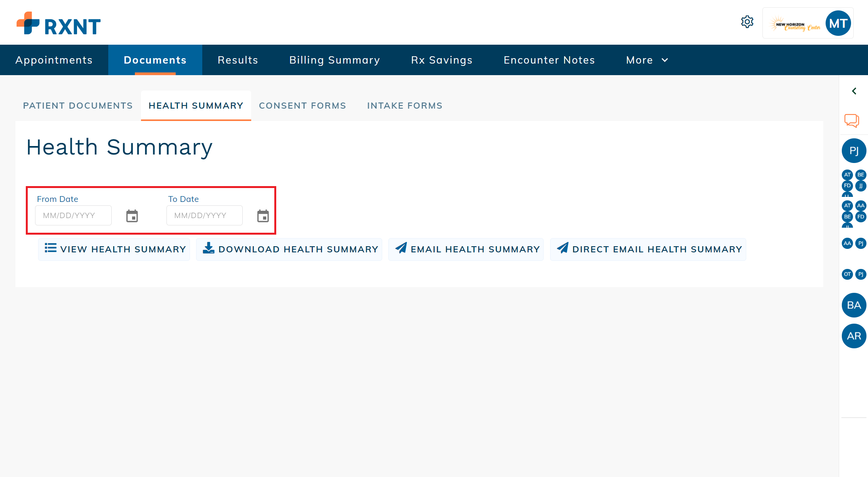
Task: Select the AR patient avatar
Action: pos(854,336)
